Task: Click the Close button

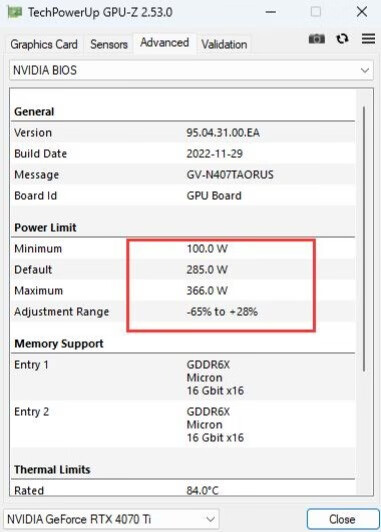Action: (x=343, y=519)
